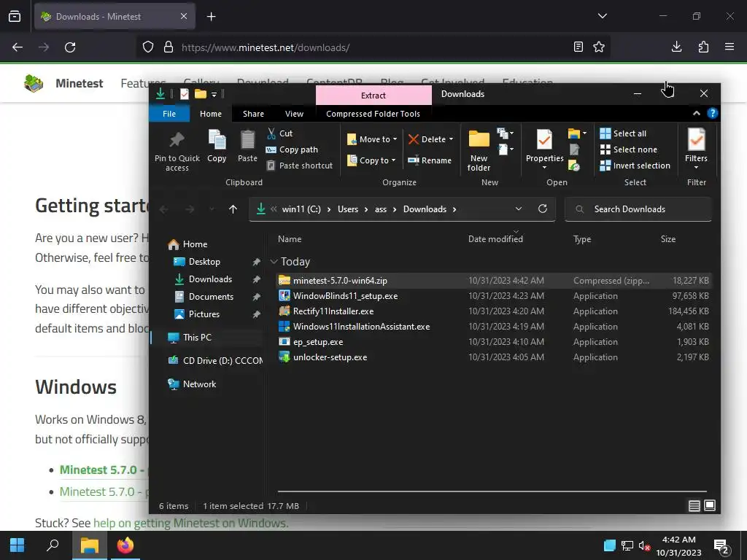Click Select all in the ribbon
The height and width of the screenshot is (560, 747).
click(623, 133)
